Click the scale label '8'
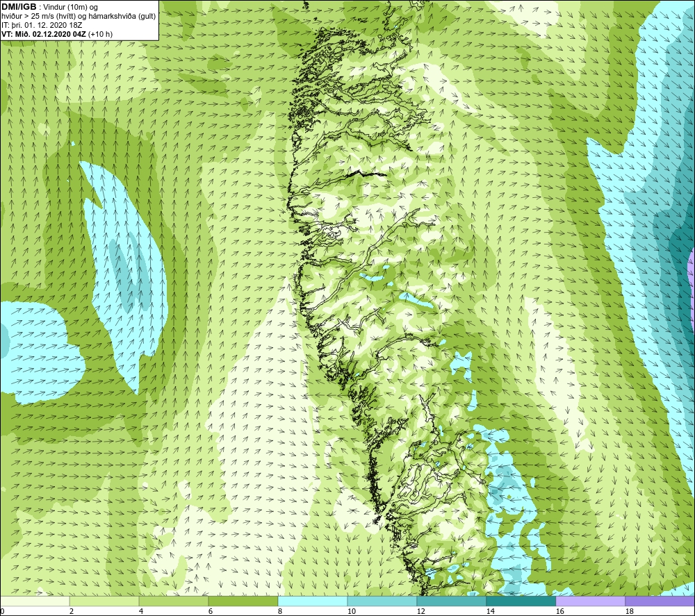 pyautogui.click(x=280, y=611)
